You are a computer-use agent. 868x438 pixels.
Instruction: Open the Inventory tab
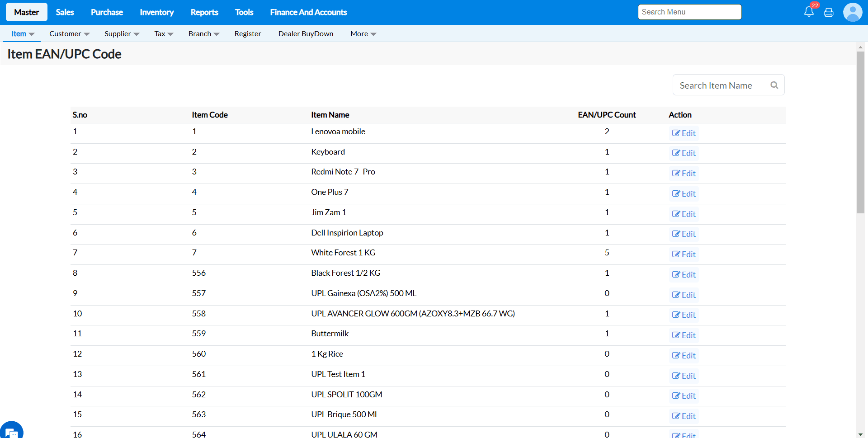pos(156,12)
